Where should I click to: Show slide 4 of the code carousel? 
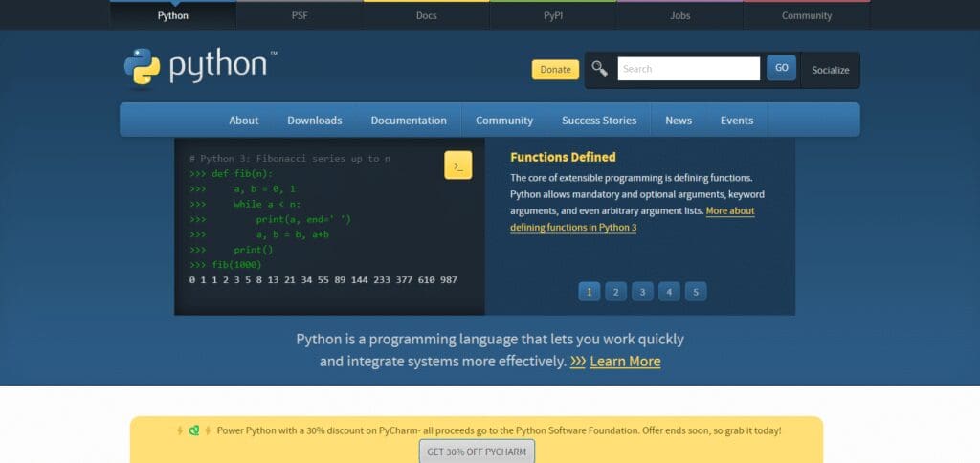[669, 292]
